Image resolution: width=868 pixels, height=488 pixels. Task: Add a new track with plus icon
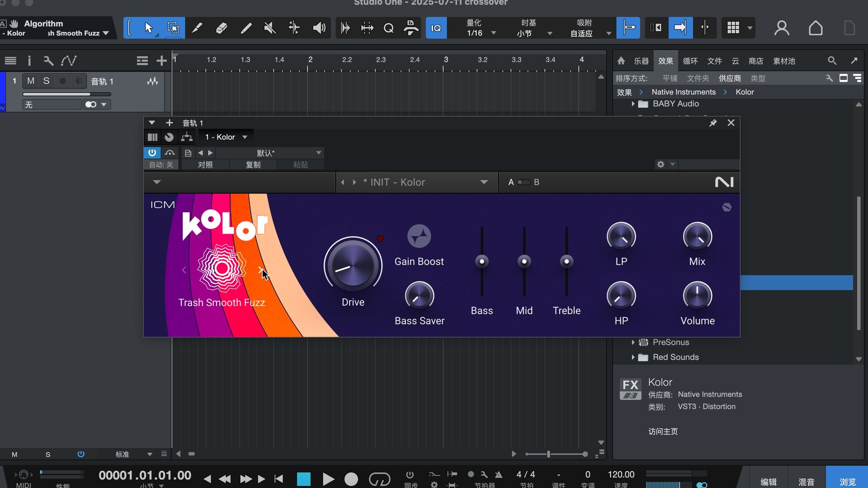click(161, 61)
